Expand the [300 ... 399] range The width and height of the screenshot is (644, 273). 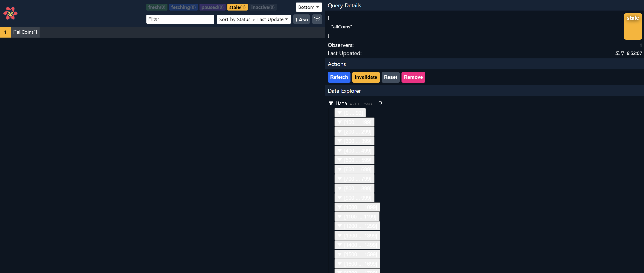click(354, 141)
